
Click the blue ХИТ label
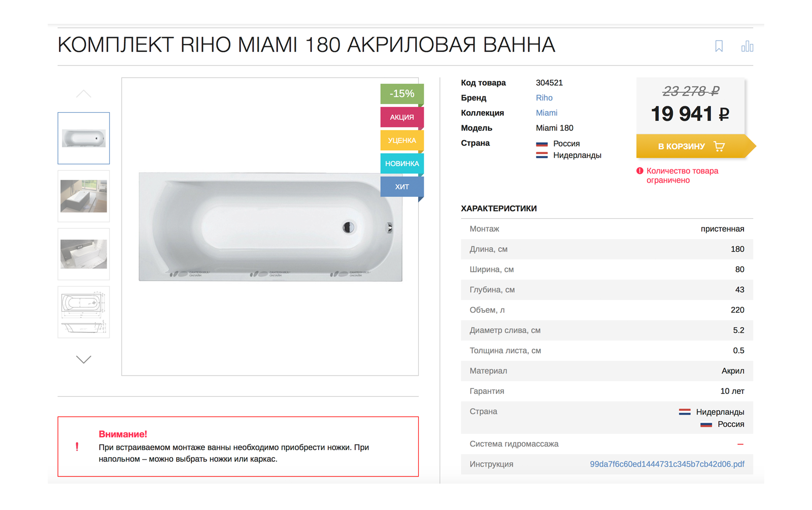click(402, 187)
